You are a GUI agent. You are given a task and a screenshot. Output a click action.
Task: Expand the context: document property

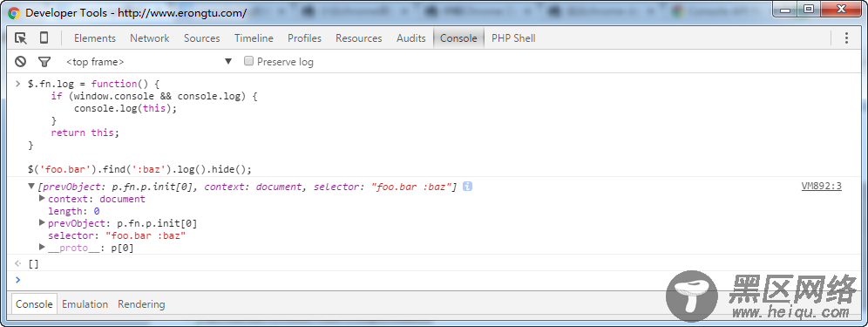42,199
